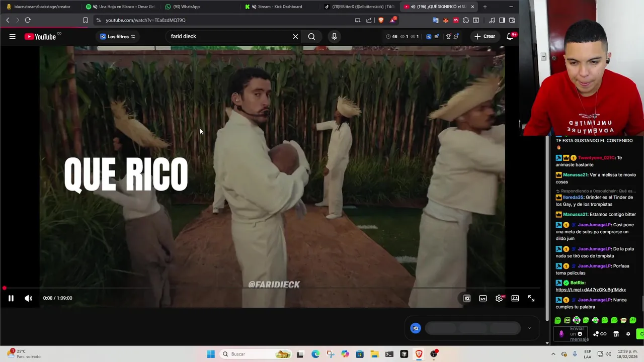
Task: Click the purple microphone in chat box
Action: (561, 334)
